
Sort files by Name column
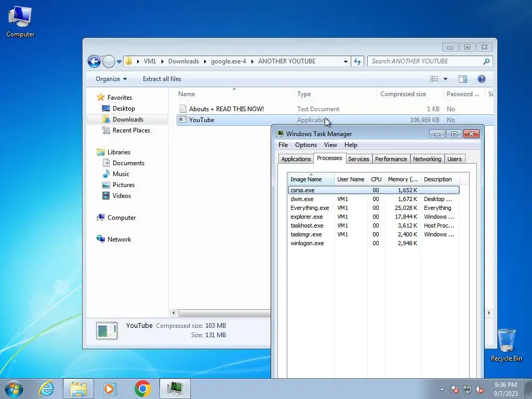point(234,94)
